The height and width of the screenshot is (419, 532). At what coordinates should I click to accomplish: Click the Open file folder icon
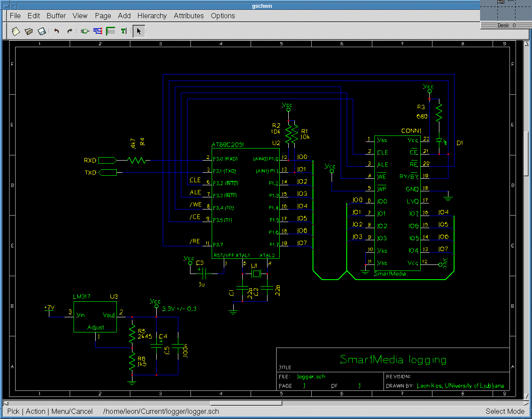pos(29,31)
